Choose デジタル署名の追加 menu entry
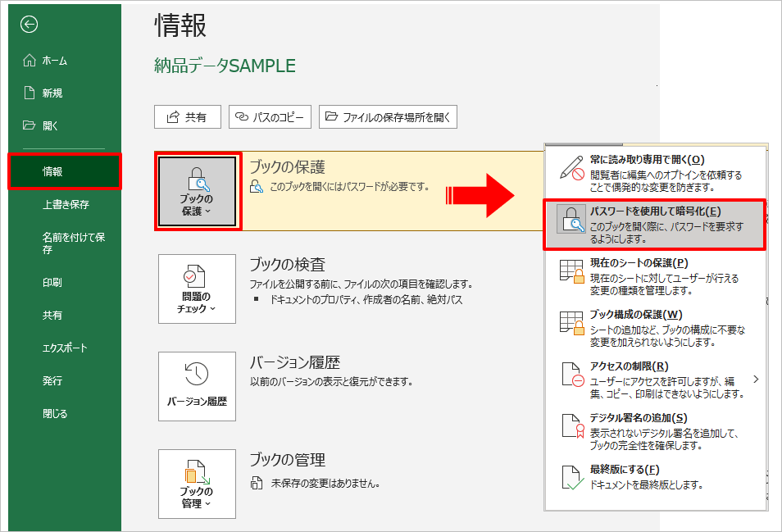Viewport: 782px width, 532px height. point(655,431)
